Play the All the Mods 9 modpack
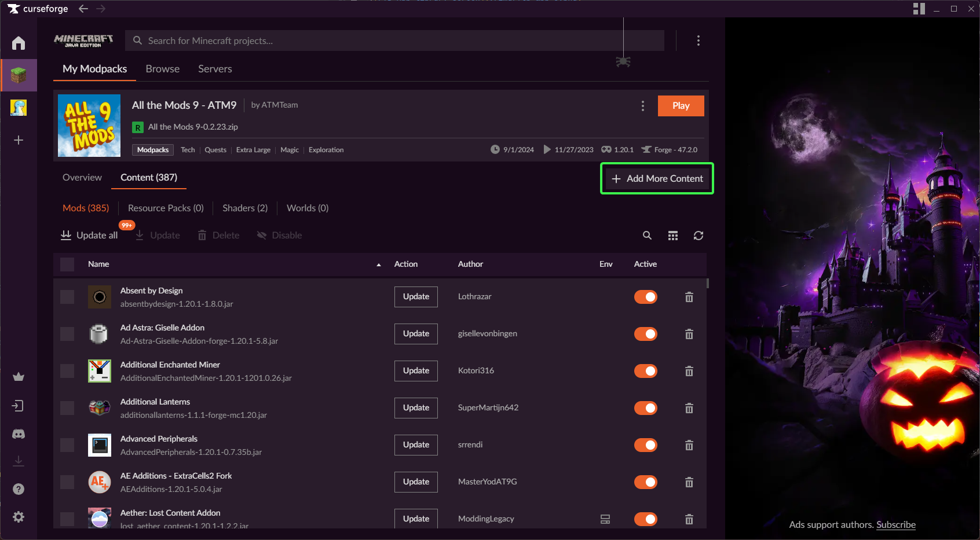The height and width of the screenshot is (540, 980). [x=681, y=106]
